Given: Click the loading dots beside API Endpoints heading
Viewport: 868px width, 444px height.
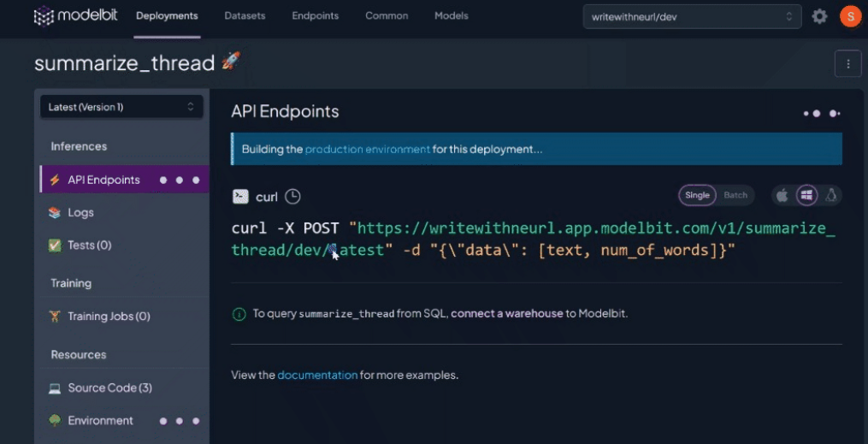Looking at the screenshot, I should pyautogui.click(x=822, y=114).
